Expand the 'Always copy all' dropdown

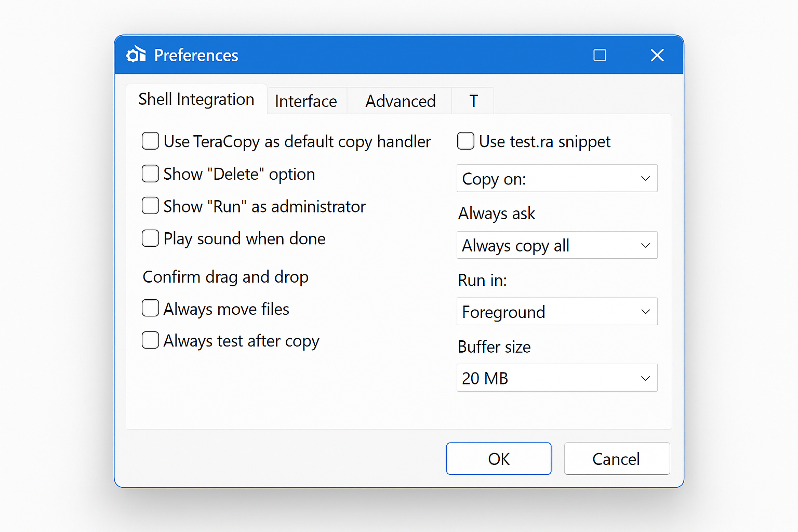[x=556, y=245]
